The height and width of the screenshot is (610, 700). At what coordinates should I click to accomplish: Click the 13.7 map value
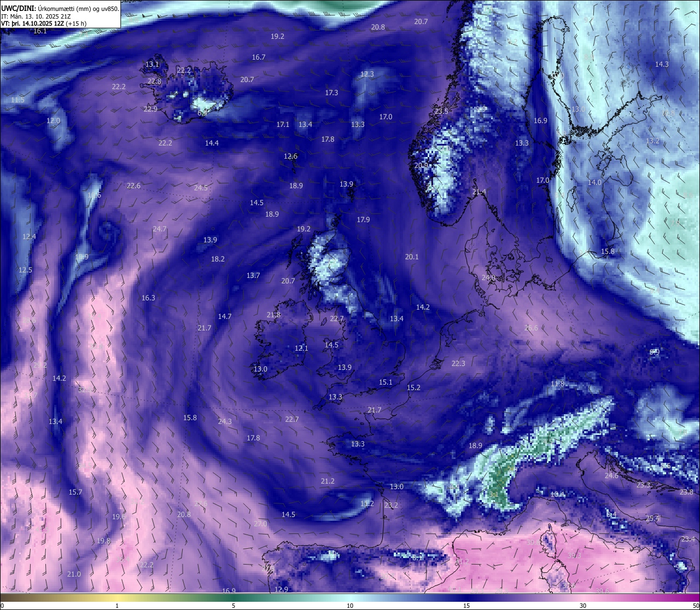coord(253,276)
